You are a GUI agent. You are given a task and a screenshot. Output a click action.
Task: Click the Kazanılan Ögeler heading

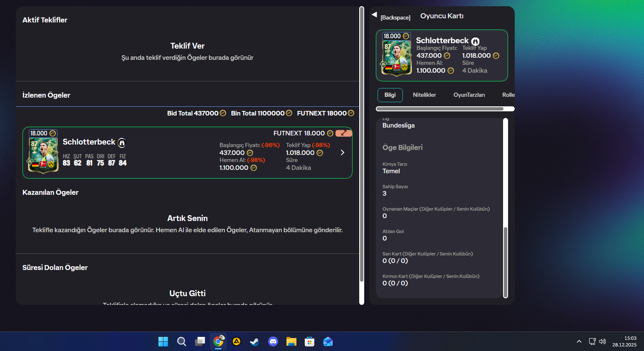(50, 192)
